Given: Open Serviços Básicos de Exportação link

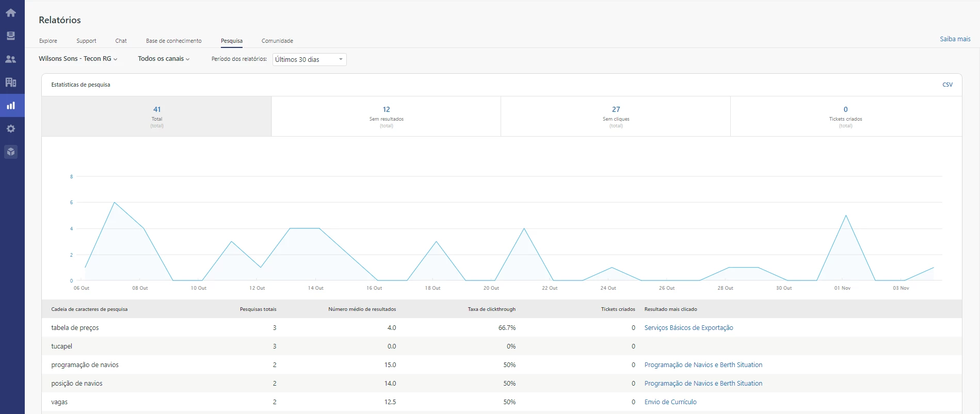Looking at the screenshot, I should click(688, 328).
